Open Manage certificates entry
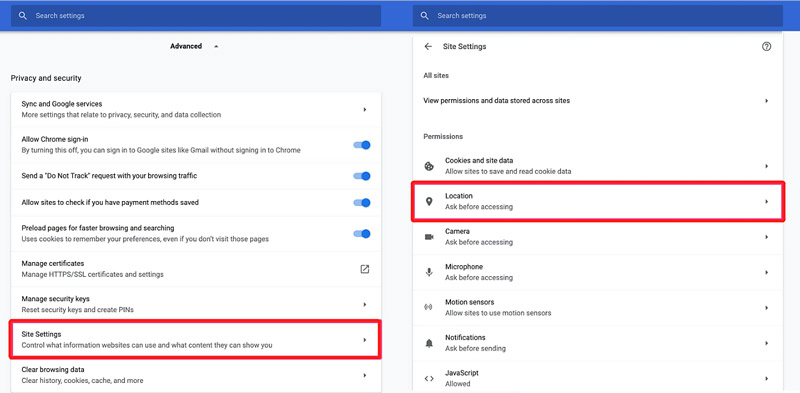Screen dimensions: 800x393 [195, 269]
